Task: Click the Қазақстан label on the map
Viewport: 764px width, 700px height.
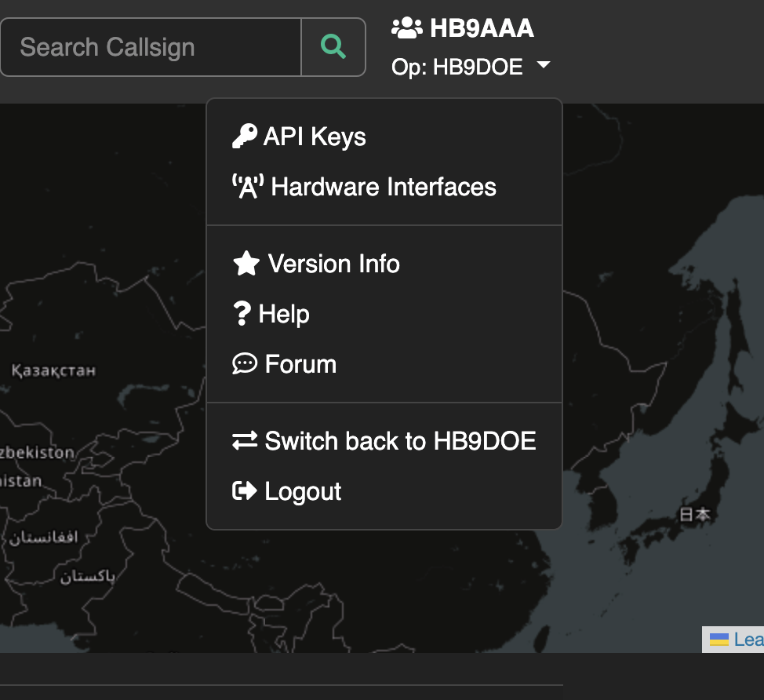Action: point(53,371)
